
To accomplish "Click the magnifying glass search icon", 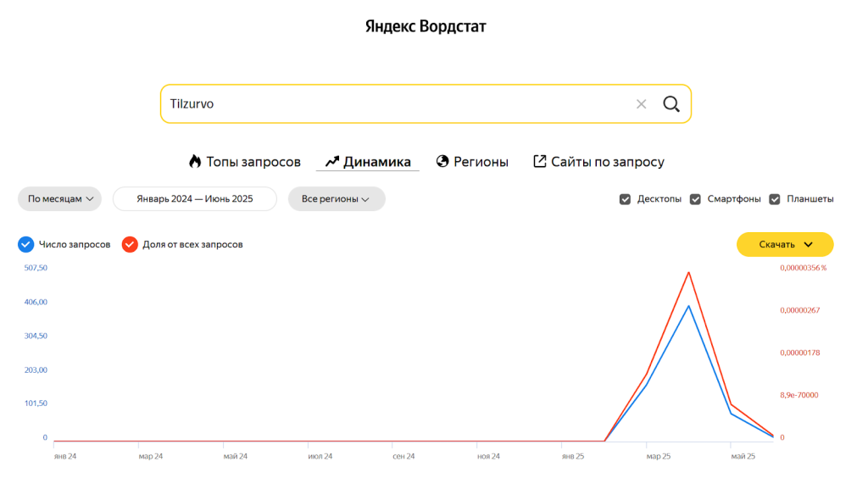I will pyautogui.click(x=670, y=104).
